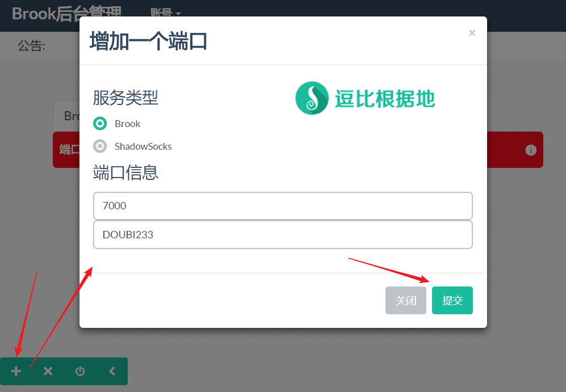Focus the password field containing DOUBI233
566x392 pixels.
point(283,234)
